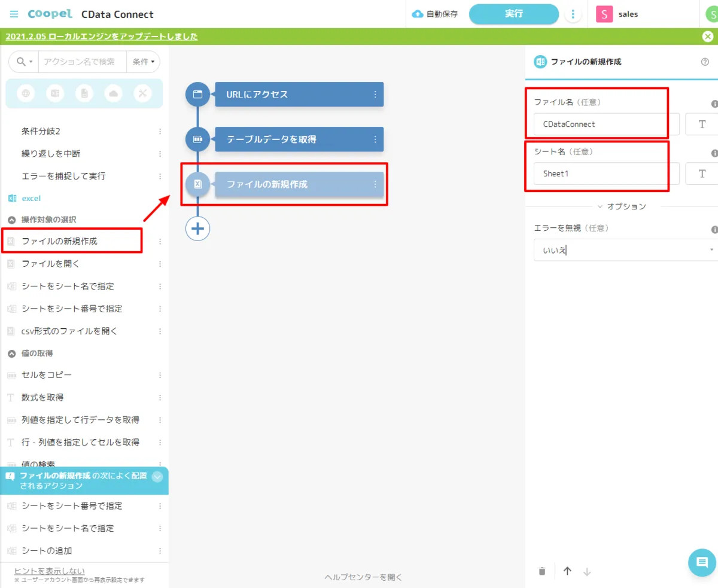
Task: Click the ファイル名 input field
Action: pos(606,124)
